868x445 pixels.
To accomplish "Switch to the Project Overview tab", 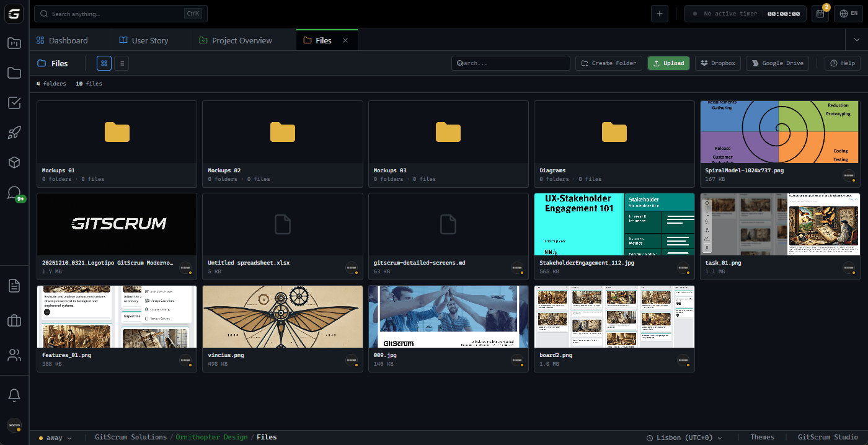I will coord(243,40).
